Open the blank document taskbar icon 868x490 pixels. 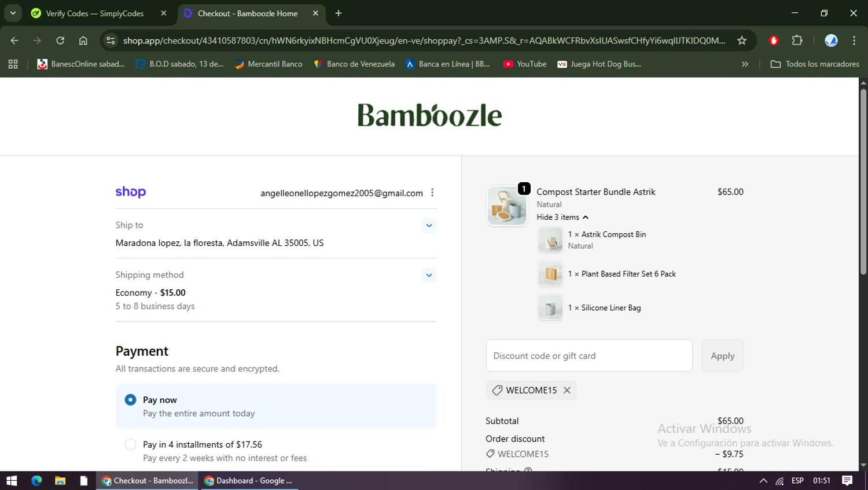(x=84, y=481)
